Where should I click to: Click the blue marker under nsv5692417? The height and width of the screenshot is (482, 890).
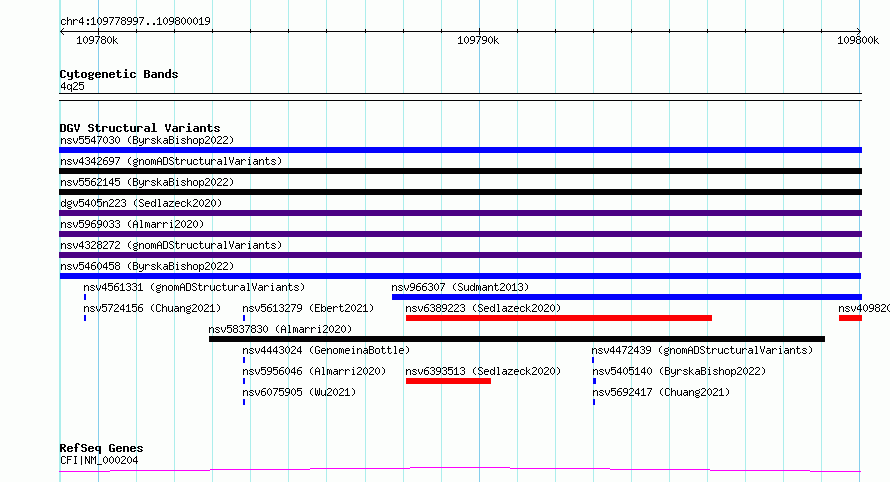pos(594,402)
